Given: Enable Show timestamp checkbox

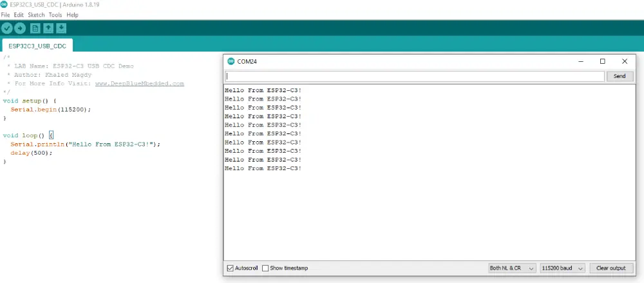Looking at the screenshot, I should pos(265,268).
